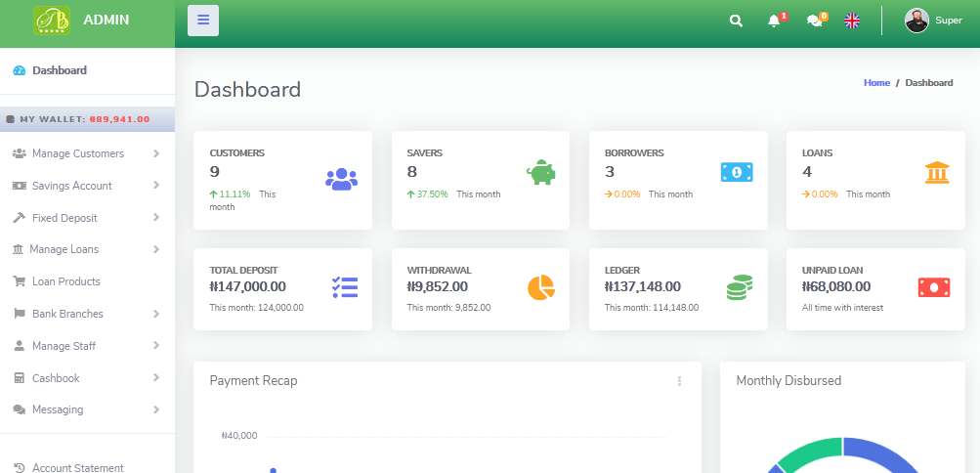Click the Fixed Deposit gavel icon

[x=20, y=217]
